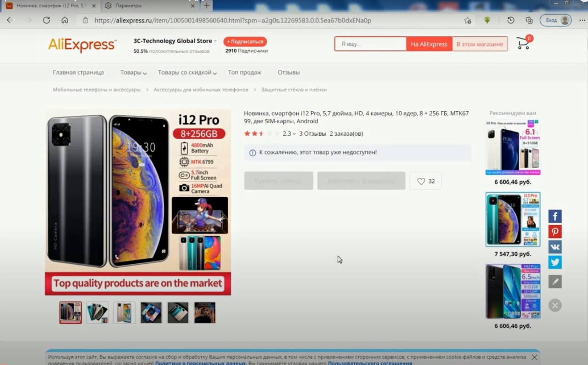Open the browser history clock icon
Viewport: 588px width, 365px height.
click(511, 20)
